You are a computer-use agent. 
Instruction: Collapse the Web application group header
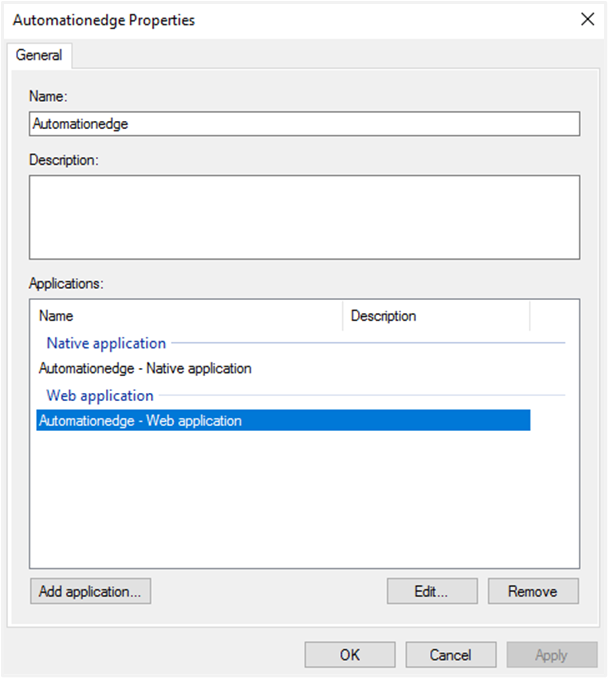click(x=100, y=395)
